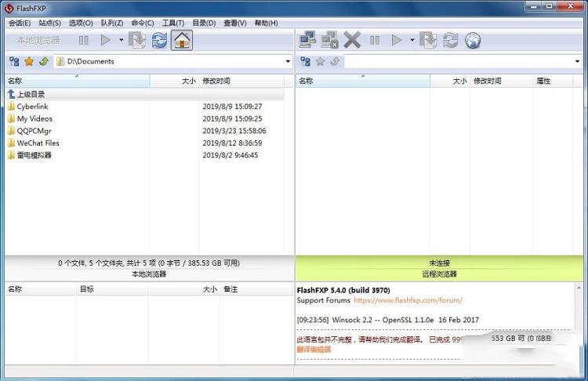Image resolution: width=588 pixels, height=381 pixels.
Task: Click the remote disconnect icon
Action: (x=329, y=40)
